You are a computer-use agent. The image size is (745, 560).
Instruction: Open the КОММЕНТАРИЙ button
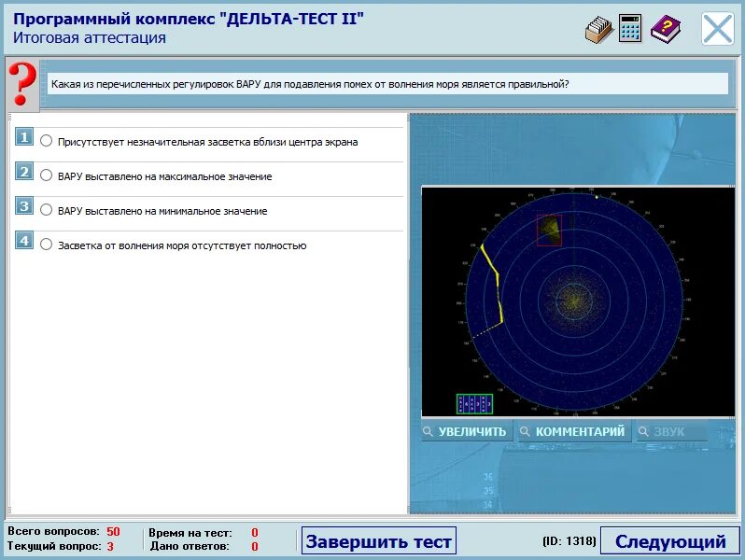[x=573, y=431]
